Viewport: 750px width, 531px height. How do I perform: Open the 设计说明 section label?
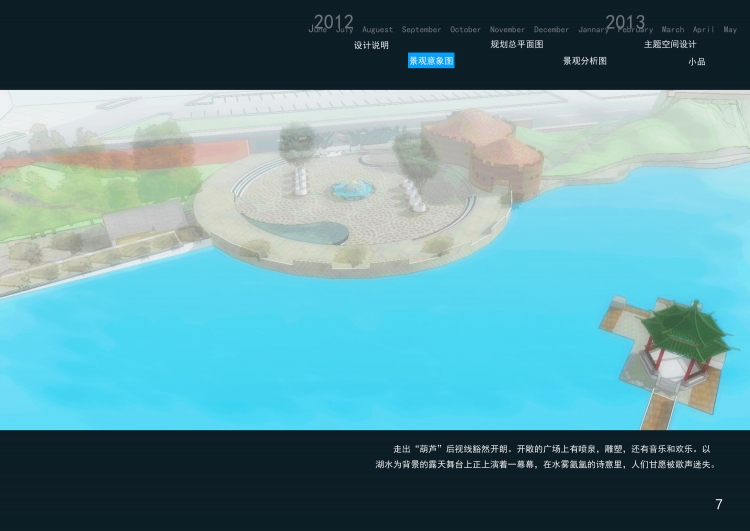tap(371, 45)
